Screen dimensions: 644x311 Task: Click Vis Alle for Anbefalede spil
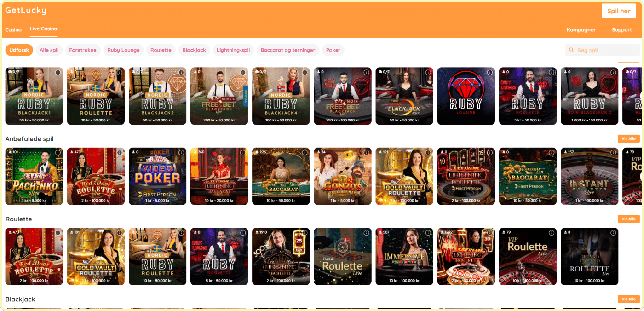point(628,139)
